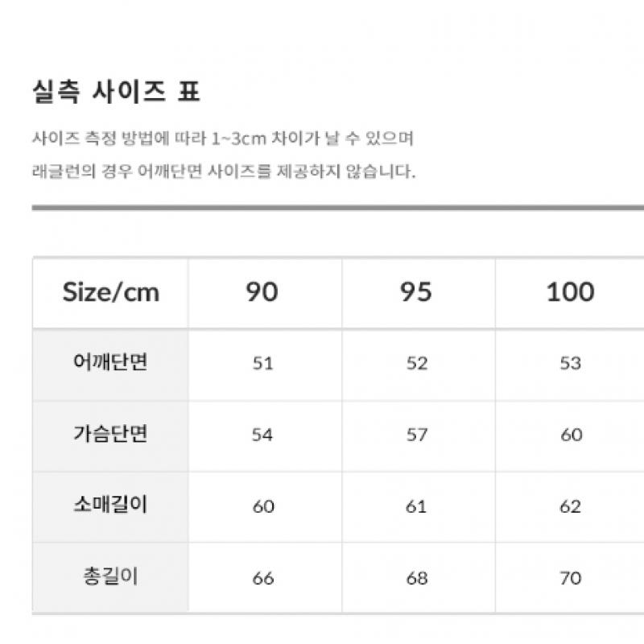The height and width of the screenshot is (644, 644).
Task: Click chest value 60 for size 100
Action: pyautogui.click(x=570, y=435)
